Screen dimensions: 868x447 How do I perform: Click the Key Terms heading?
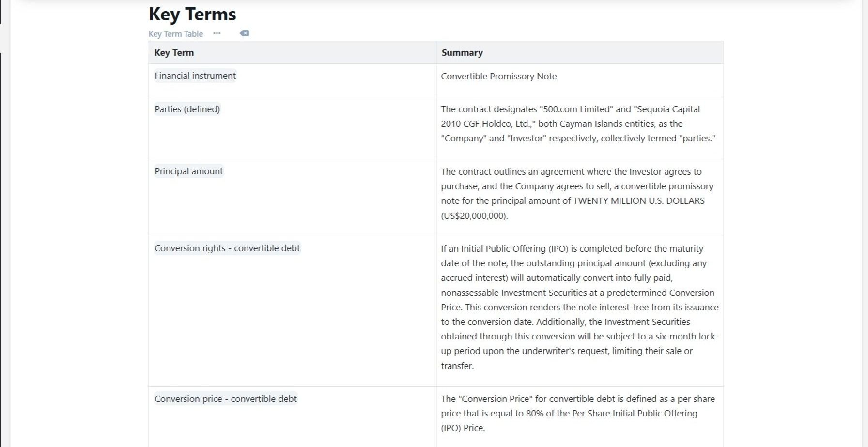[192, 14]
